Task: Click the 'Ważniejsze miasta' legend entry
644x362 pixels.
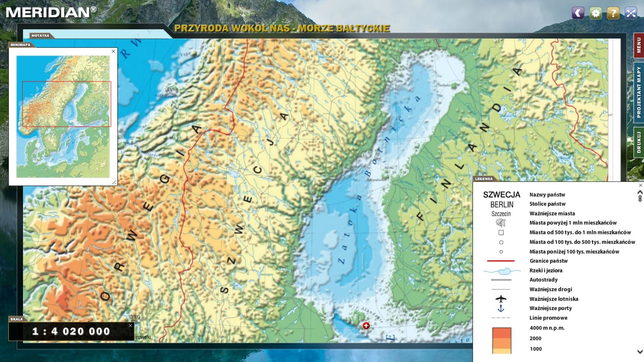Action: [x=552, y=214]
